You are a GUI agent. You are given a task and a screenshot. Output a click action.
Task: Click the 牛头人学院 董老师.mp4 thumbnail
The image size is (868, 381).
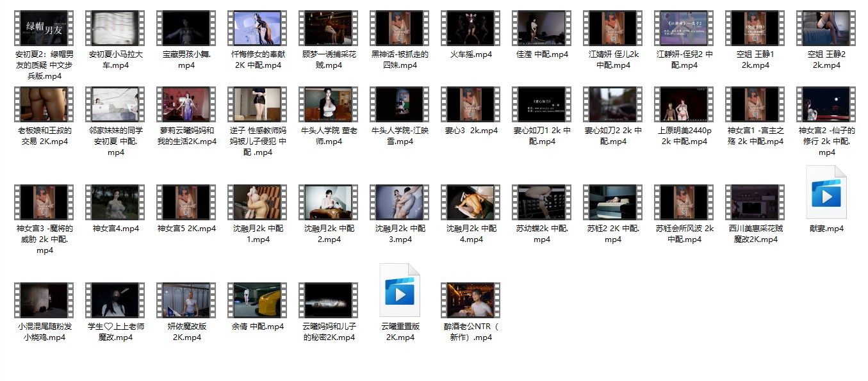tap(329, 104)
